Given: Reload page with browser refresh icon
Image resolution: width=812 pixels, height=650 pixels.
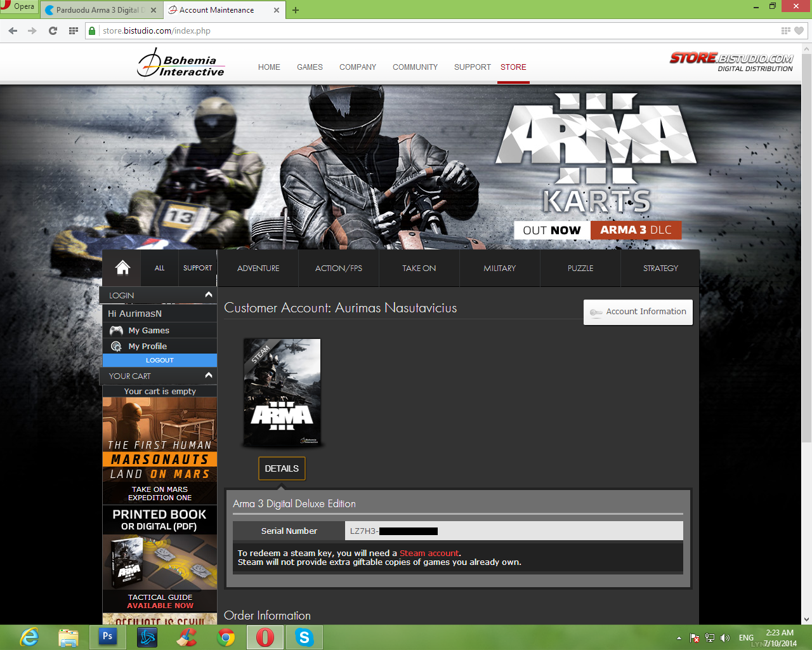Looking at the screenshot, I should point(53,30).
